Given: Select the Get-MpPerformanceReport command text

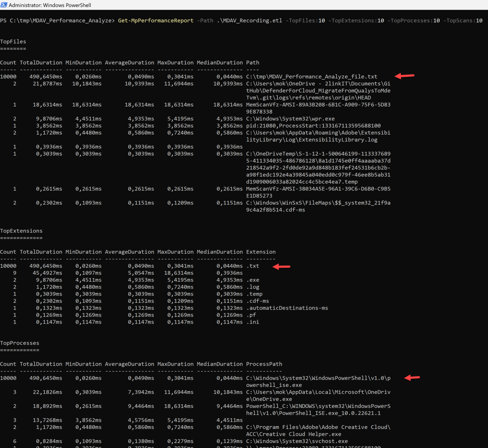Looking at the screenshot, I should click(155, 20).
